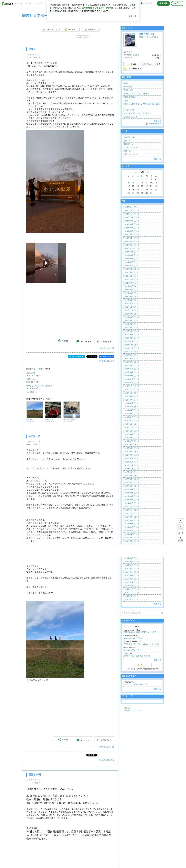Open 不運な年末年始 in the 最新の記事 list
The height and width of the screenshot is (868, 186).
[130, 97]
